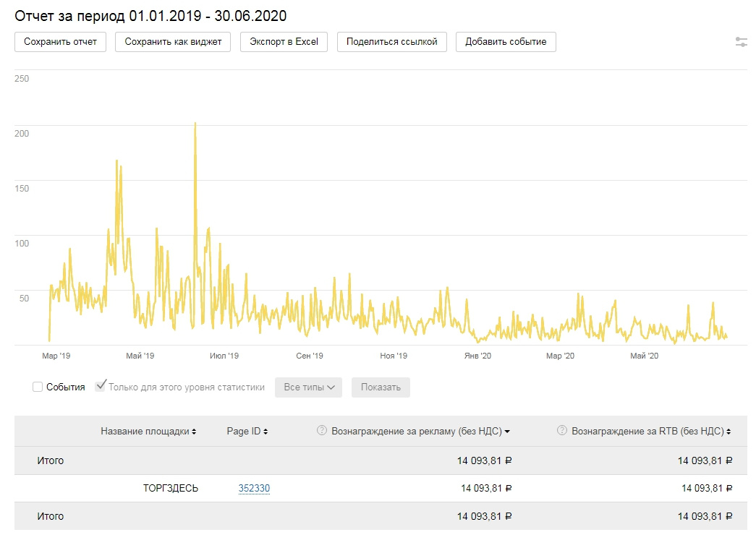The height and width of the screenshot is (540, 756).
Task: Click ТОРГЗДЕСЬ row advertising reward value
Action: 486,489
